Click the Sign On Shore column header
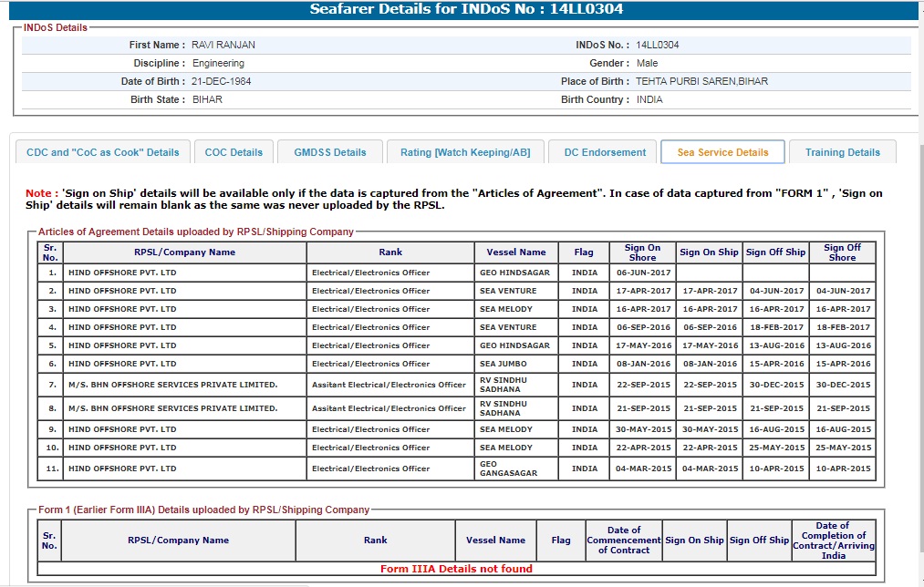 642,252
